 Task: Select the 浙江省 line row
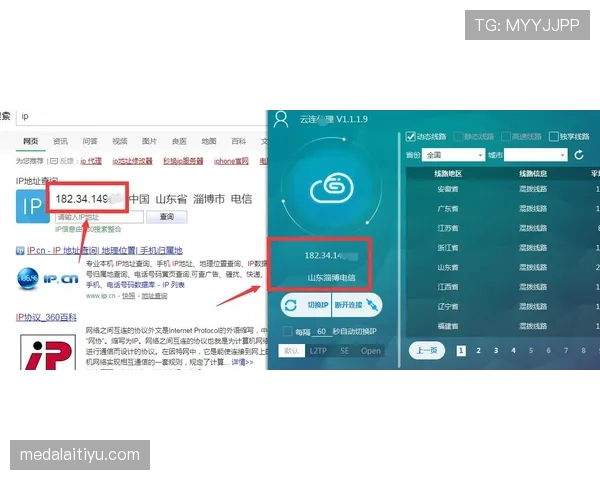coord(503,248)
